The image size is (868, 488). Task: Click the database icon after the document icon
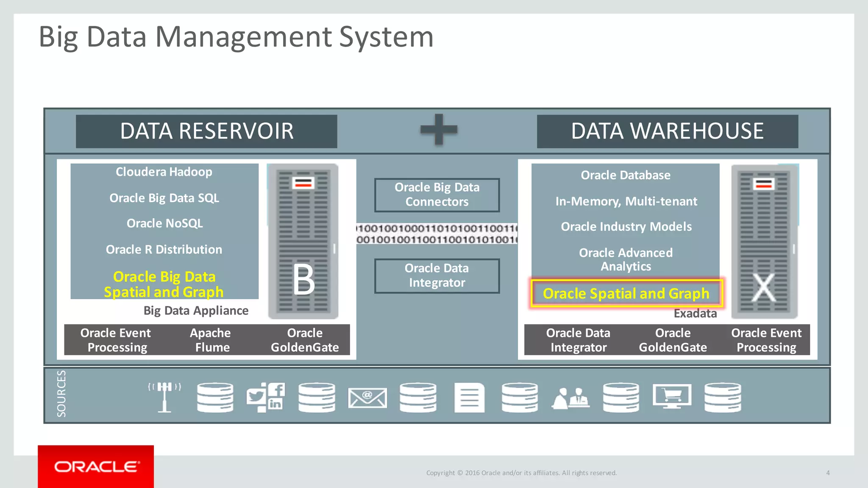click(520, 397)
